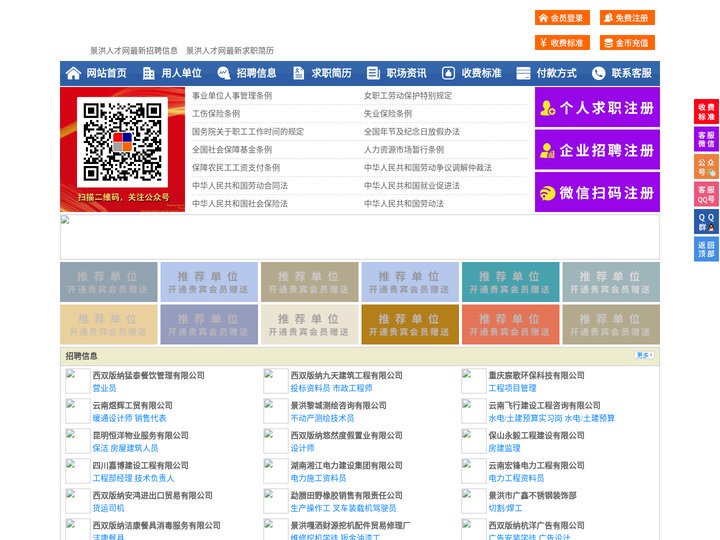Open the 景洪人才网最新求职简历 header link
Screen dimensions: 720x540
(230, 51)
